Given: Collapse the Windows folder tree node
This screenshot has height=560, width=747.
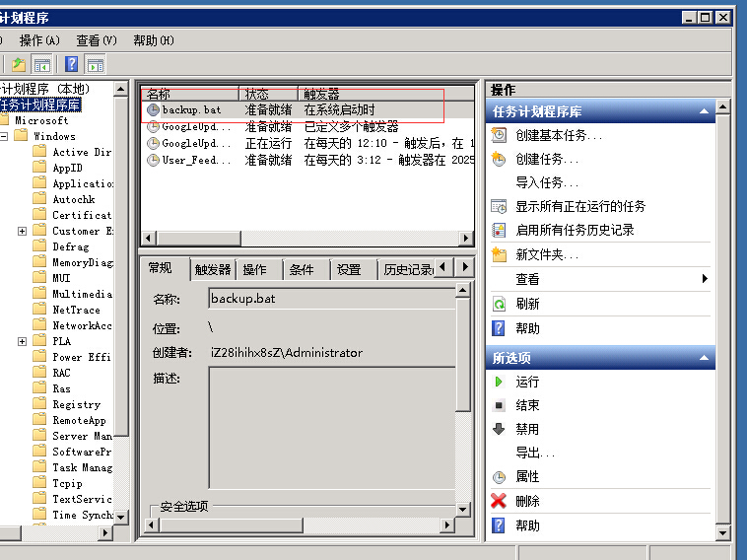Looking at the screenshot, I should point(5,136).
